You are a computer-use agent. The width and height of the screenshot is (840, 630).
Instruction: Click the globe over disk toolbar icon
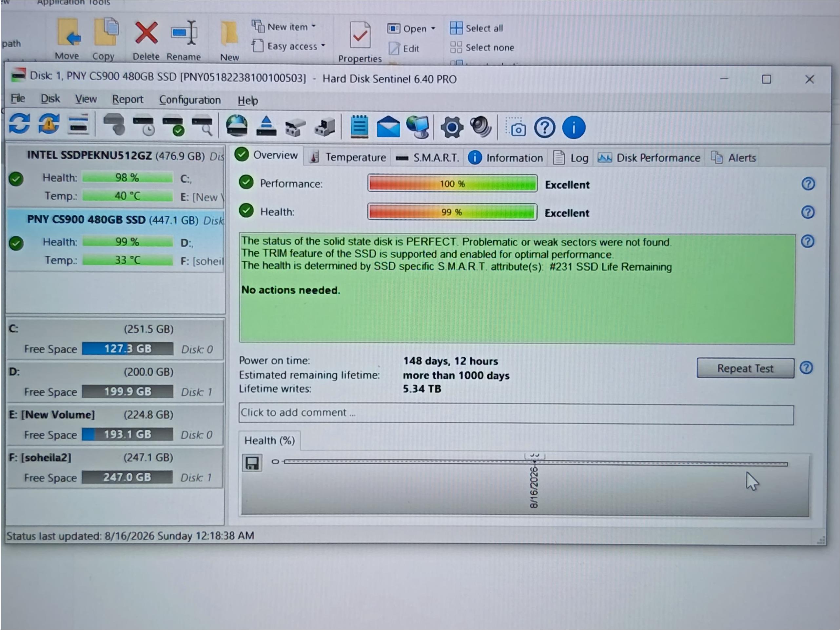237,126
